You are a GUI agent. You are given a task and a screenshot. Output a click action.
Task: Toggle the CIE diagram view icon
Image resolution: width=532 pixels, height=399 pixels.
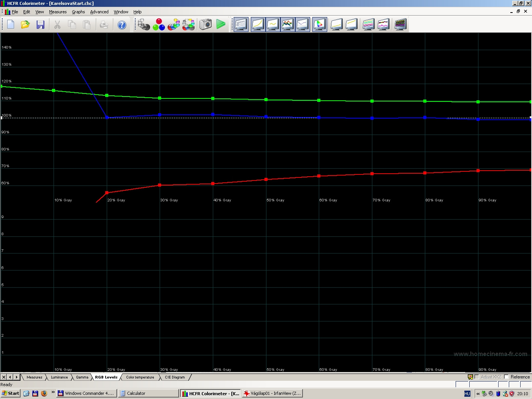click(320, 25)
